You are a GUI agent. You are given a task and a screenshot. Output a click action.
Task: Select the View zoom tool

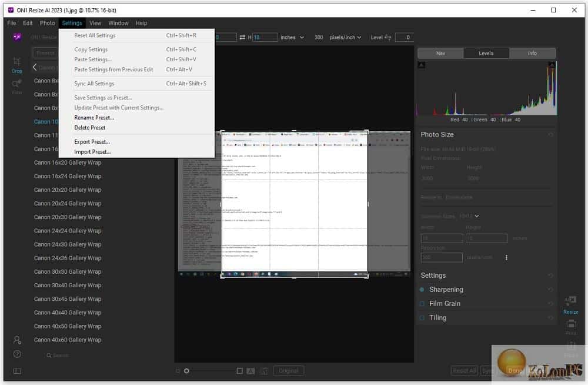click(x=16, y=87)
